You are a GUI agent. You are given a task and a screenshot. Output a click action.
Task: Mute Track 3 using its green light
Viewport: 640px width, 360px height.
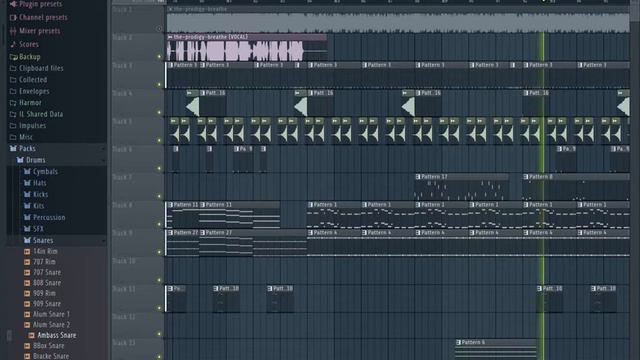[159, 84]
